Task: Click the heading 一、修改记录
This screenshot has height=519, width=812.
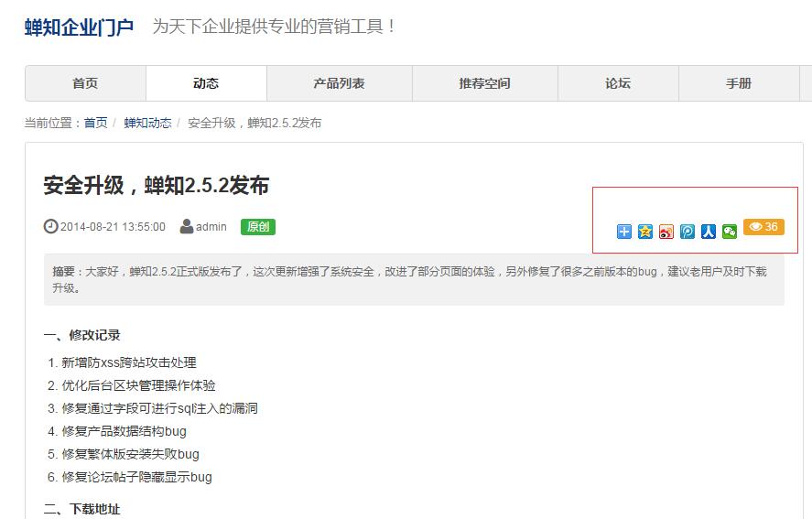Action: [x=81, y=335]
